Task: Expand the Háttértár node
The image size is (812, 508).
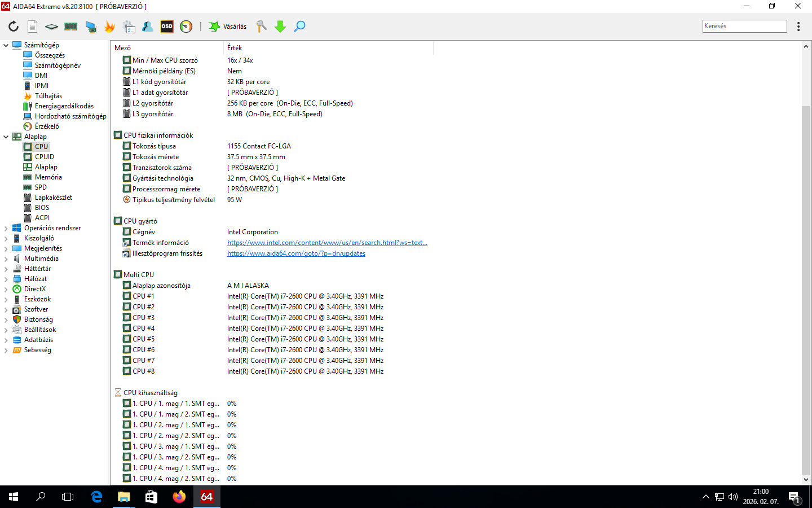Action: (x=6, y=269)
